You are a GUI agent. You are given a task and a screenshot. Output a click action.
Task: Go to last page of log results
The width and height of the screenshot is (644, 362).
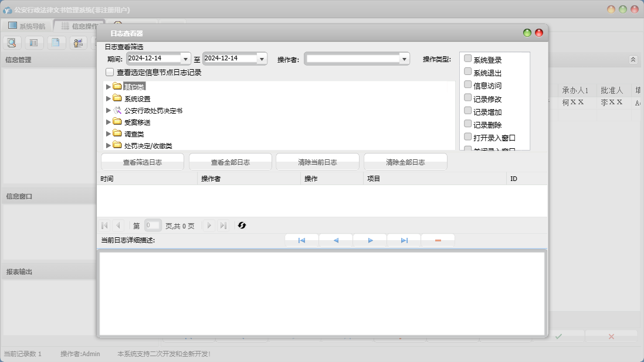point(223,225)
